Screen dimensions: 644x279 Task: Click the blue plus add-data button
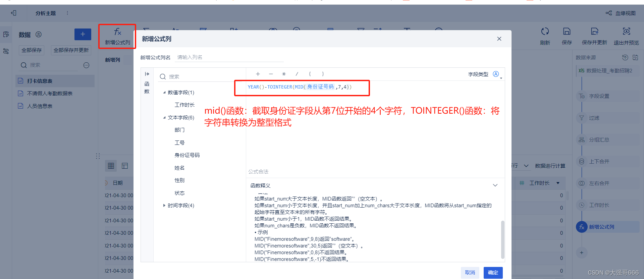(x=83, y=34)
